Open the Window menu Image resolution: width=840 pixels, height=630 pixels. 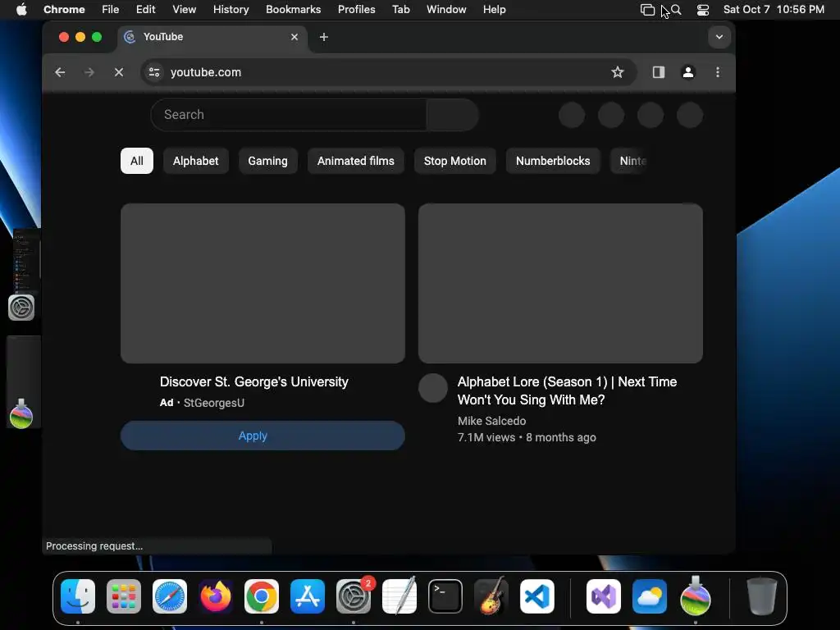[446, 10]
